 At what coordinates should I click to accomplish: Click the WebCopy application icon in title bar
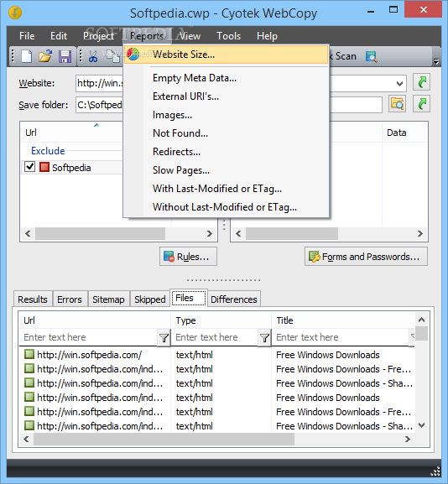[15, 13]
